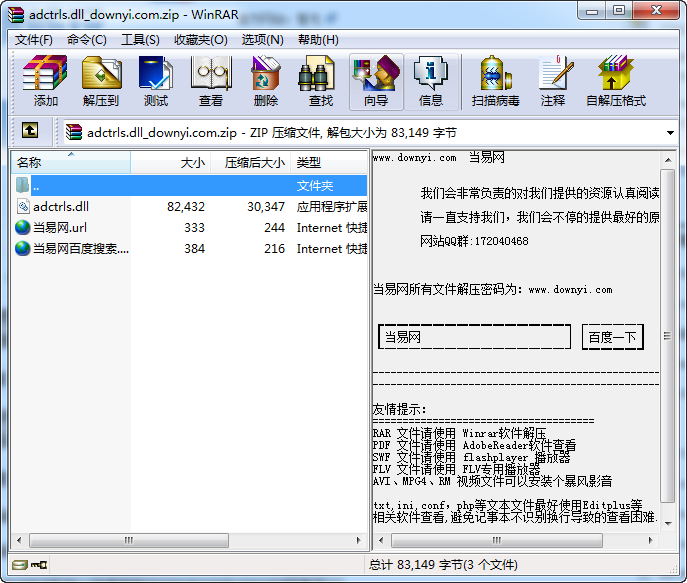Click the Virus Scan (扫描病毒) icon

coord(495,81)
